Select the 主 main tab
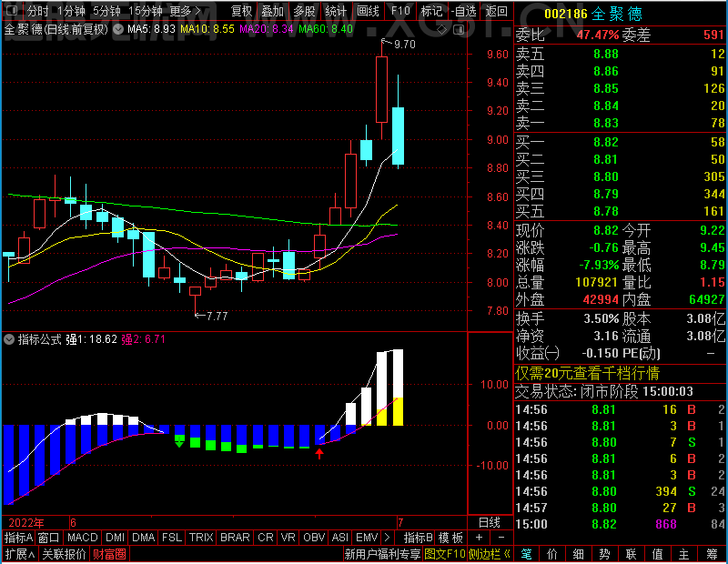 pos(684,554)
